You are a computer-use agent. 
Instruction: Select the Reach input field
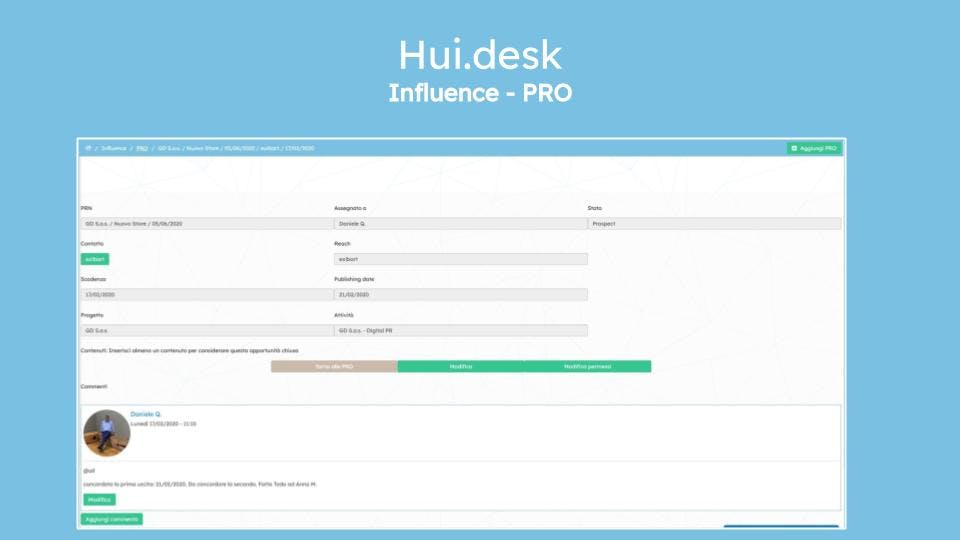tap(460, 260)
